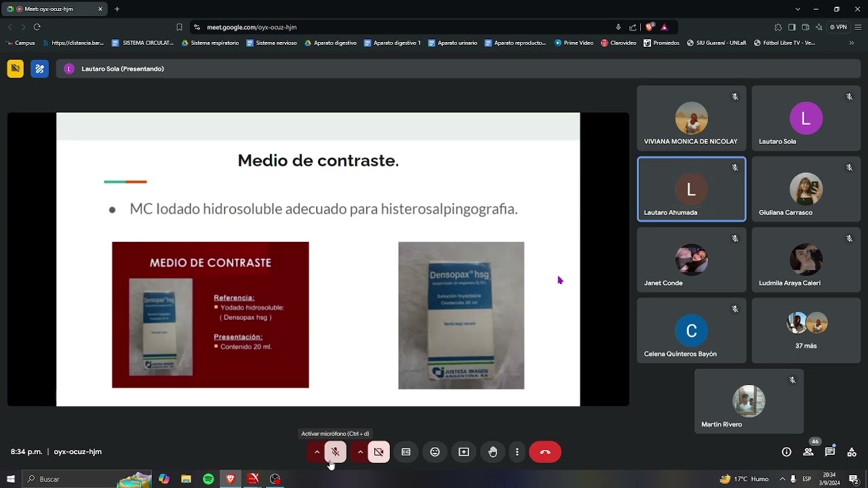Select Janet Conde participant tile
This screenshot has height=488, width=868.
pyautogui.click(x=692, y=260)
